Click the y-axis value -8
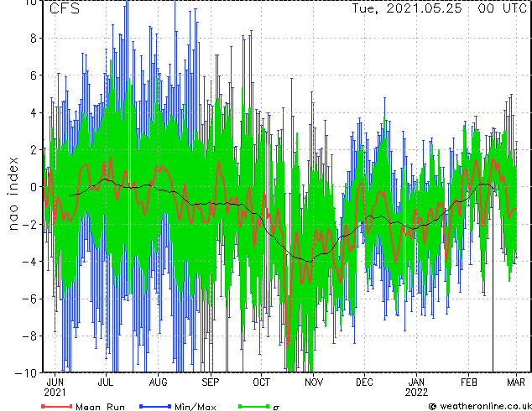Image resolution: width=532 pixels, height=411 pixels. pyautogui.click(x=29, y=336)
